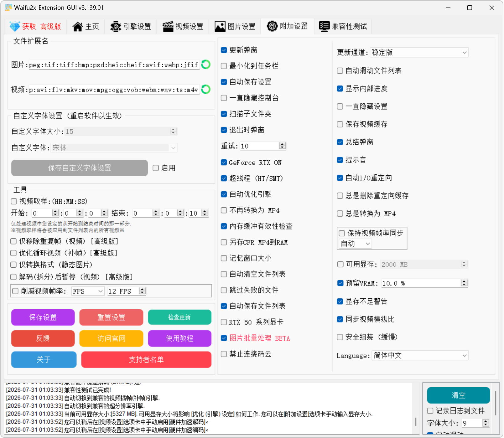
Task: Click the 12 FPS spinner arrows
Action: [142, 291]
